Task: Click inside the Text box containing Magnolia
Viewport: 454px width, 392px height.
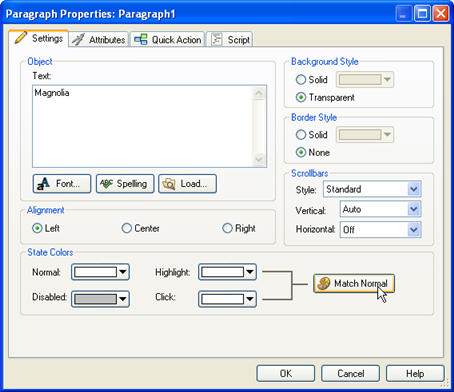Action: tap(143, 126)
